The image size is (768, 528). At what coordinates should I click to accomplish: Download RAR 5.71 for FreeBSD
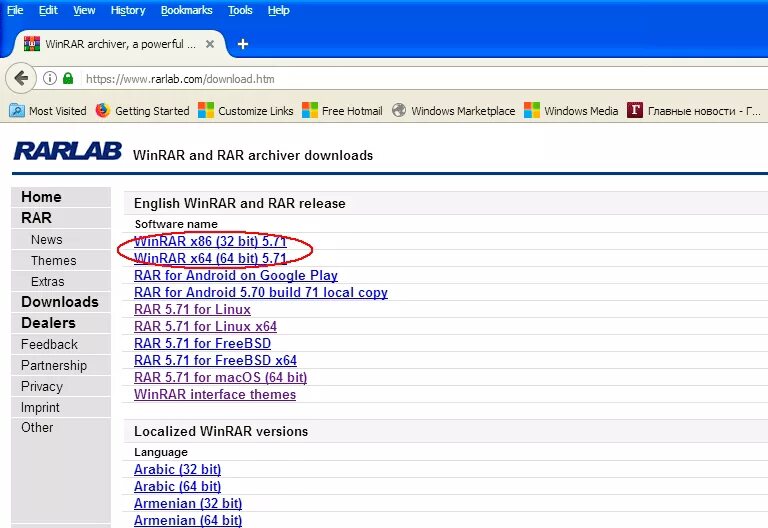pos(202,343)
